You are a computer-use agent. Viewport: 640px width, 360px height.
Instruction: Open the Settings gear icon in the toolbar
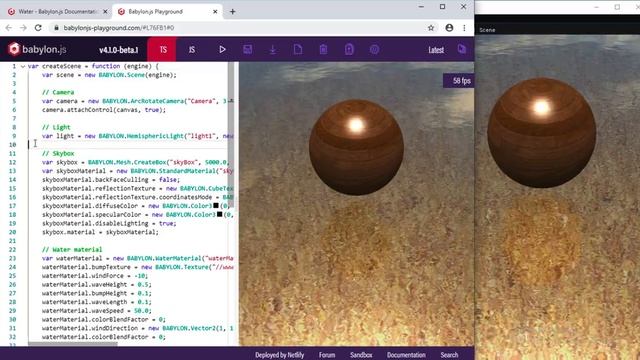tap(374, 49)
